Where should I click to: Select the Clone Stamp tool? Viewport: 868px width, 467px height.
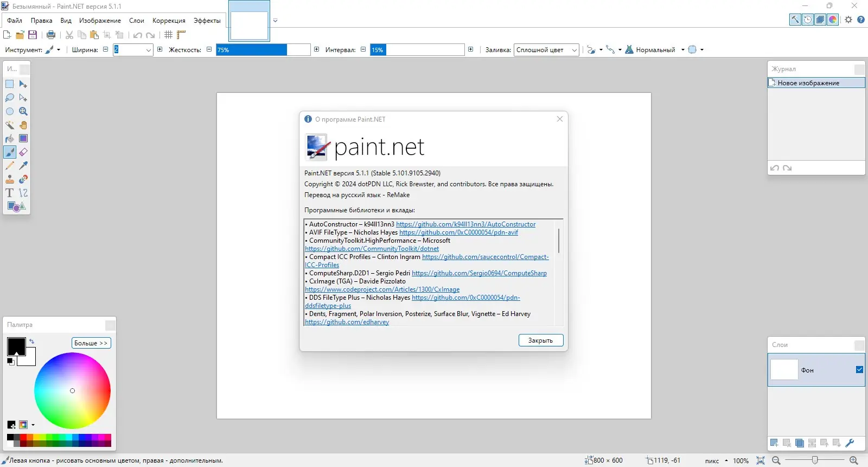pos(10,179)
